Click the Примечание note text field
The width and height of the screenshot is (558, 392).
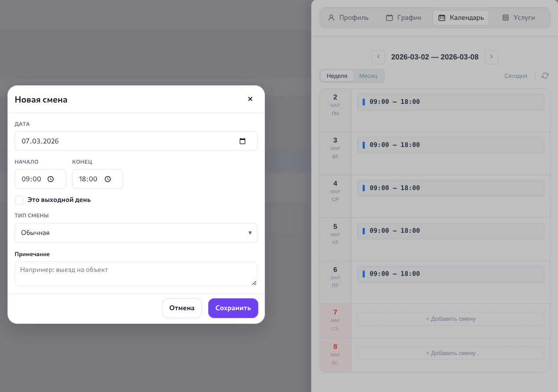point(136,274)
